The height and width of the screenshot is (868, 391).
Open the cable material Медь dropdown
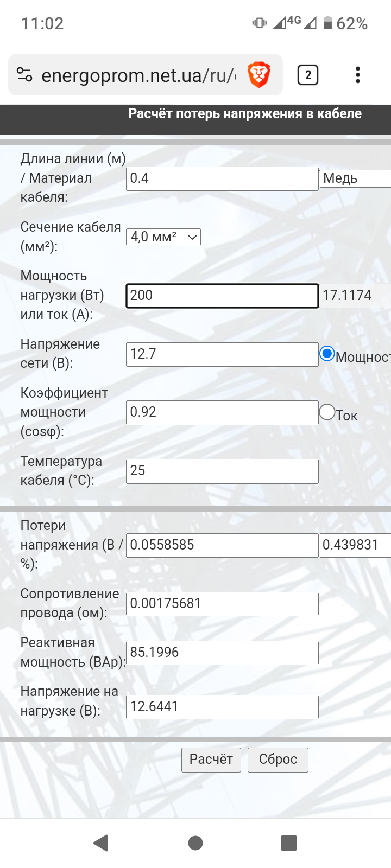click(355, 178)
